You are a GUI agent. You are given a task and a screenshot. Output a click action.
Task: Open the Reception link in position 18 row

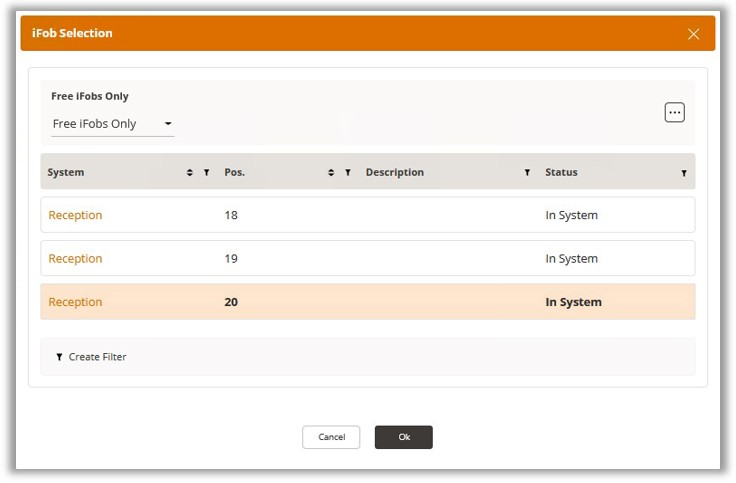point(75,215)
